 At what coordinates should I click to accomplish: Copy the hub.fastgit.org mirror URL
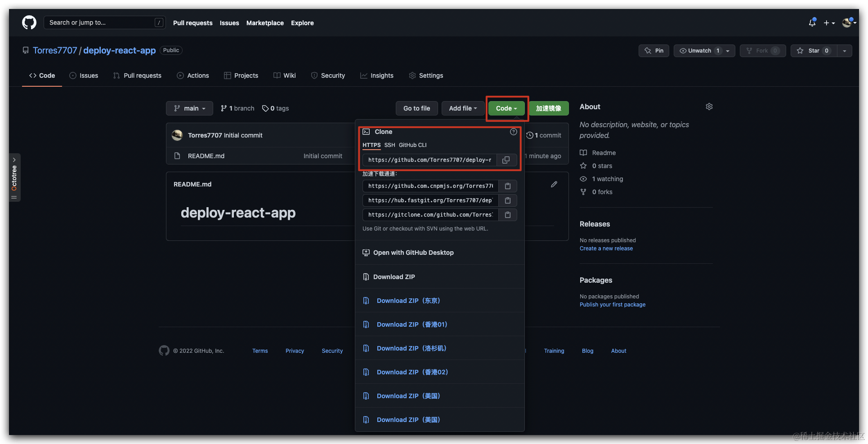[508, 200]
